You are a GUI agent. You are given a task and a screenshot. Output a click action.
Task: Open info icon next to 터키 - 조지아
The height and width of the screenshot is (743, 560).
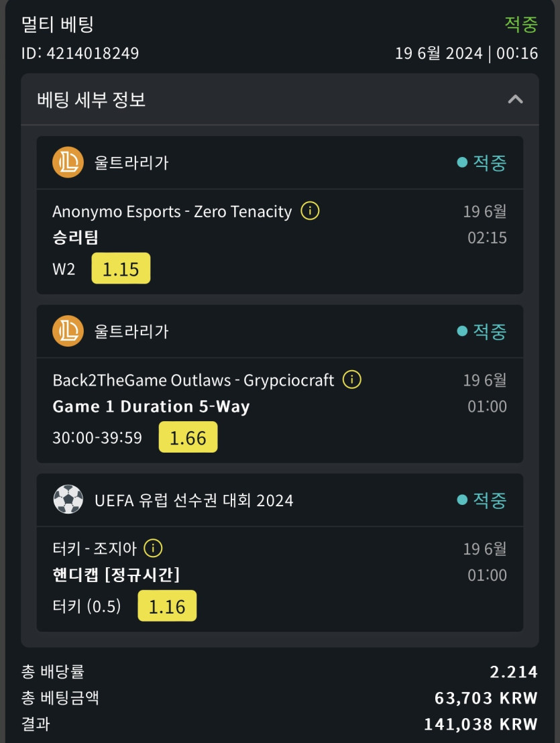pos(154,549)
